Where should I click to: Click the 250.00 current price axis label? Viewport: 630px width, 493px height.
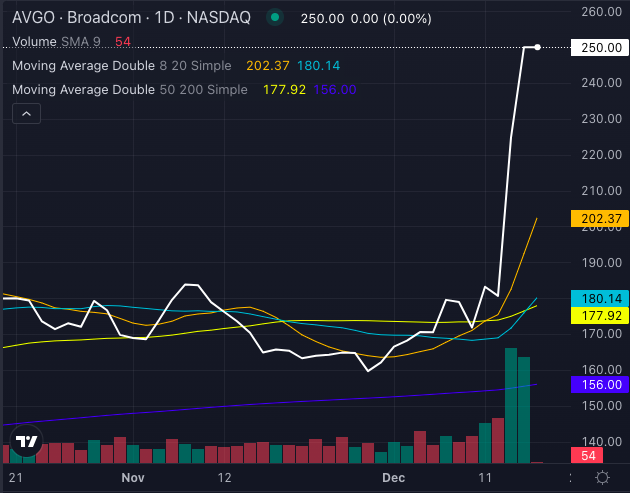click(596, 48)
